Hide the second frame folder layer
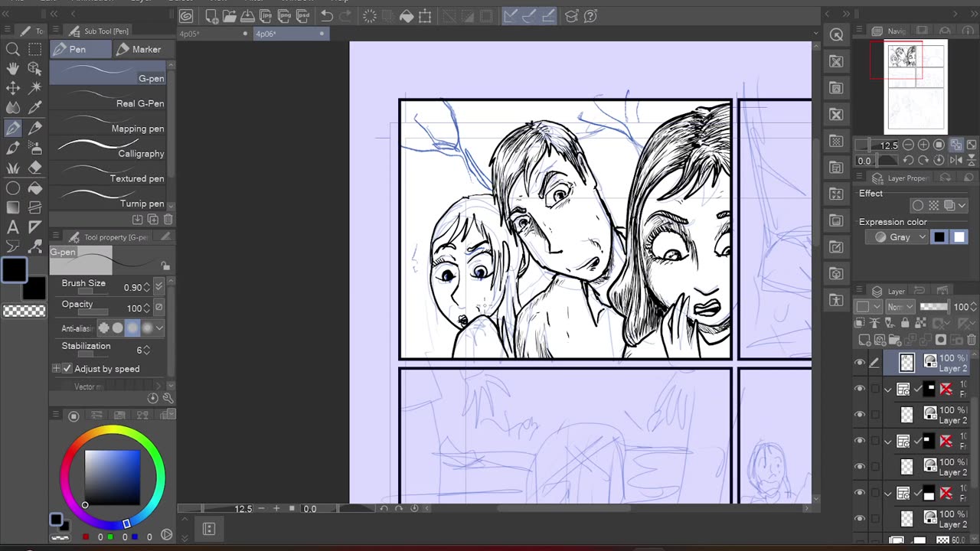 pyautogui.click(x=860, y=441)
